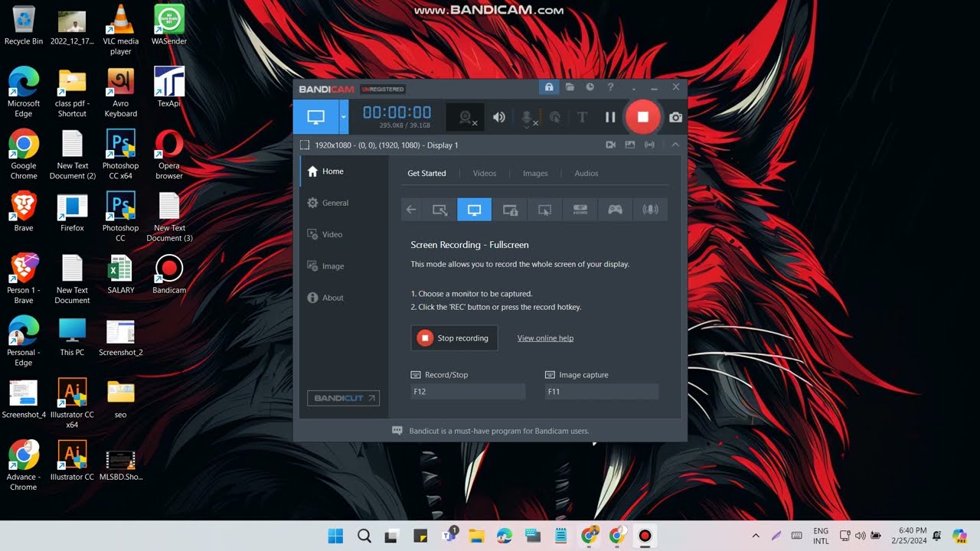Screen dimensions: 980x551
Task: Open the View online help link
Action: point(545,338)
